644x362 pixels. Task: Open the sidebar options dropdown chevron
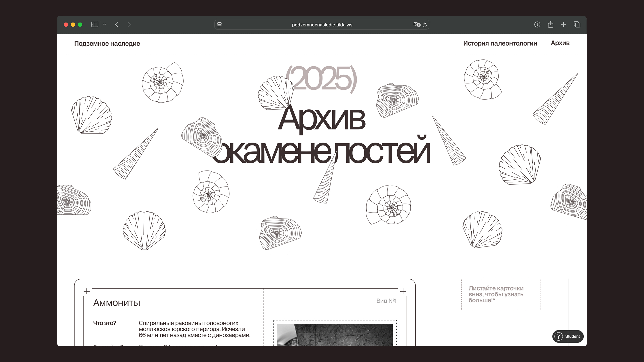click(x=104, y=25)
